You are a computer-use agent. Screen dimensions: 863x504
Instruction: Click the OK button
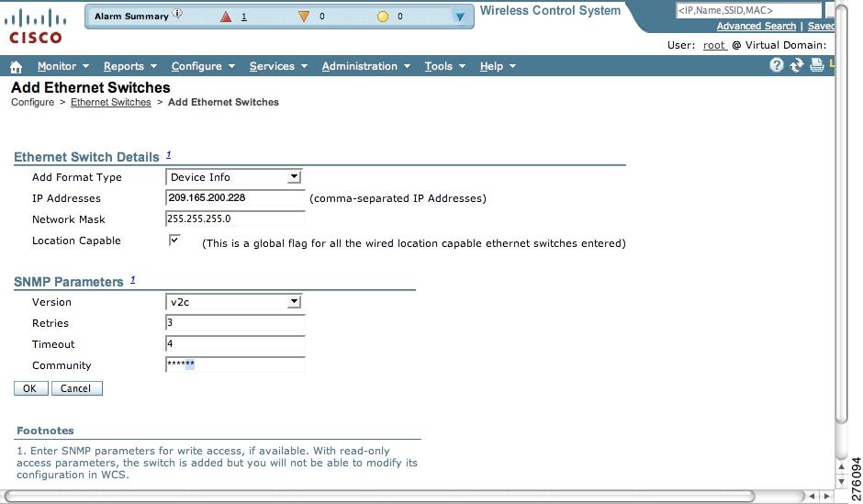30,388
